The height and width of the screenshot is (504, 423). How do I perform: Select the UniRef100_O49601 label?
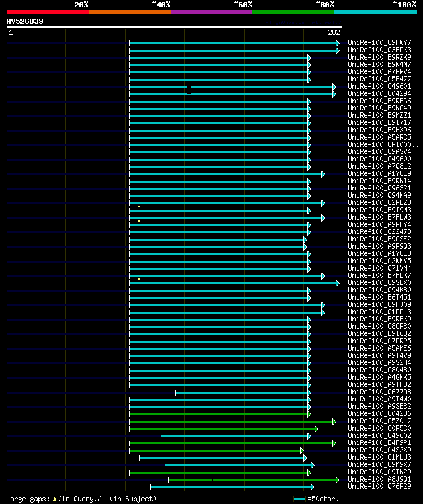pos(379,86)
